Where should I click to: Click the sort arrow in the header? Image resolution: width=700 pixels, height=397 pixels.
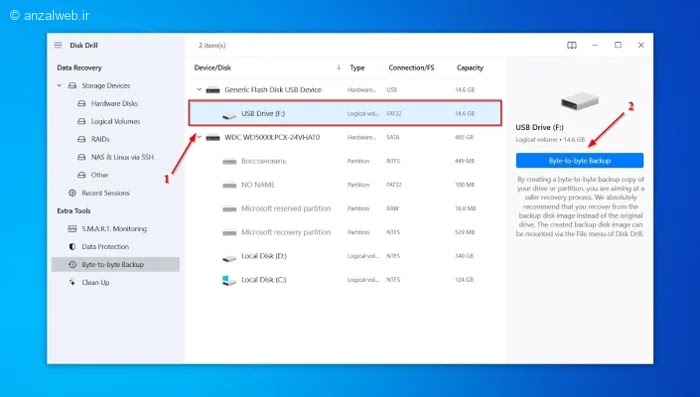pyautogui.click(x=338, y=67)
